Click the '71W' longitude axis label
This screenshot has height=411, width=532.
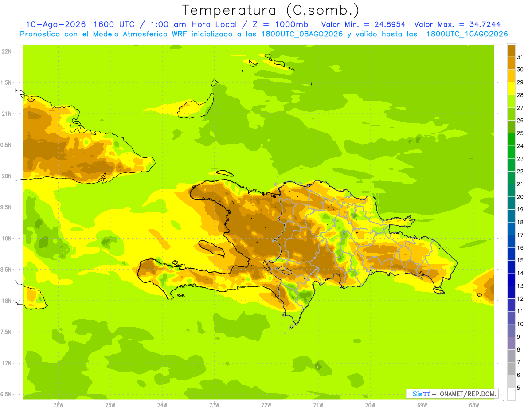point(318,405)
